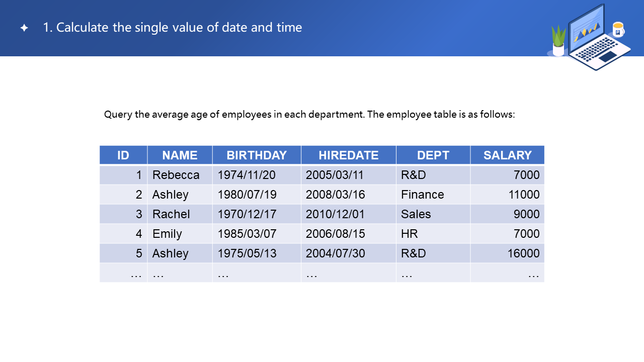Click the Emily name cell
The width and height of the screenshot is (644, 362).
click(x=167, y=234)
